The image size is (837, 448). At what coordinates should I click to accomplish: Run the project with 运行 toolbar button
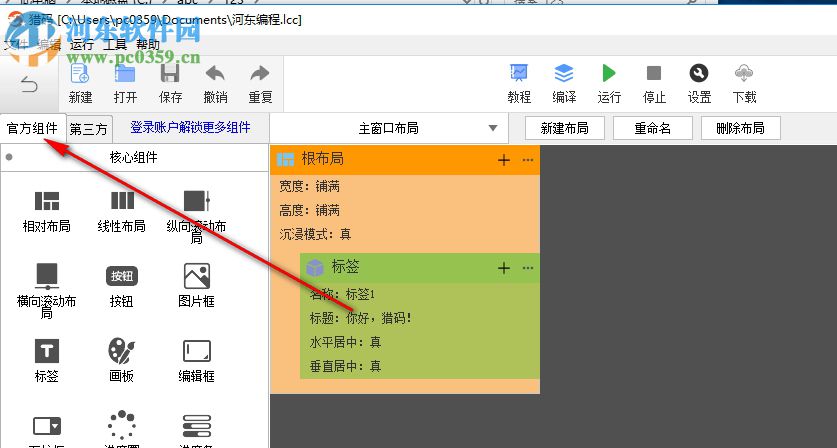click(609, 84)
